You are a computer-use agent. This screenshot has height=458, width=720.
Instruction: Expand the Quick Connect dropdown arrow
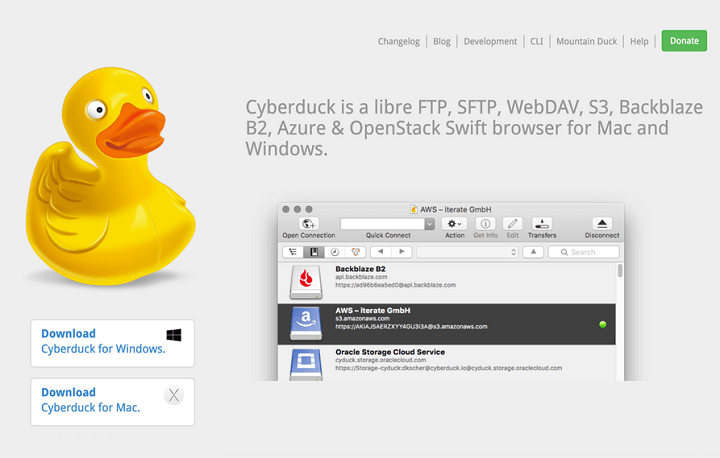coord(430,224)
